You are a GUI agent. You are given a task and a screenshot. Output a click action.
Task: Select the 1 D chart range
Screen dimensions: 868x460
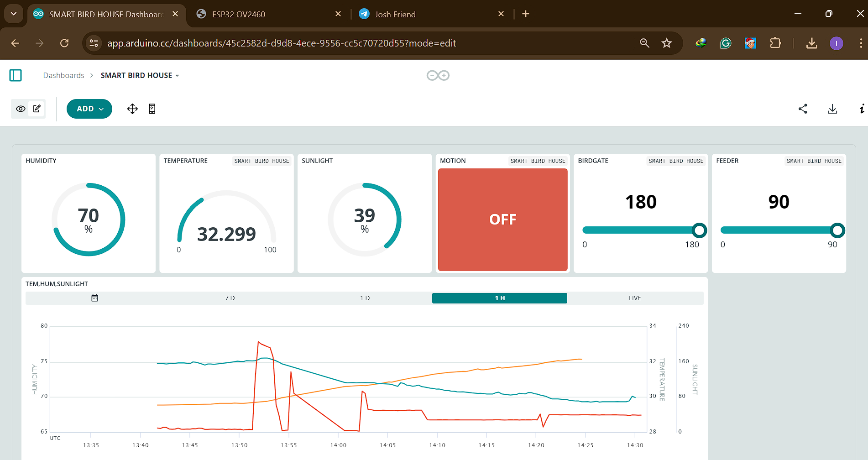365,298
